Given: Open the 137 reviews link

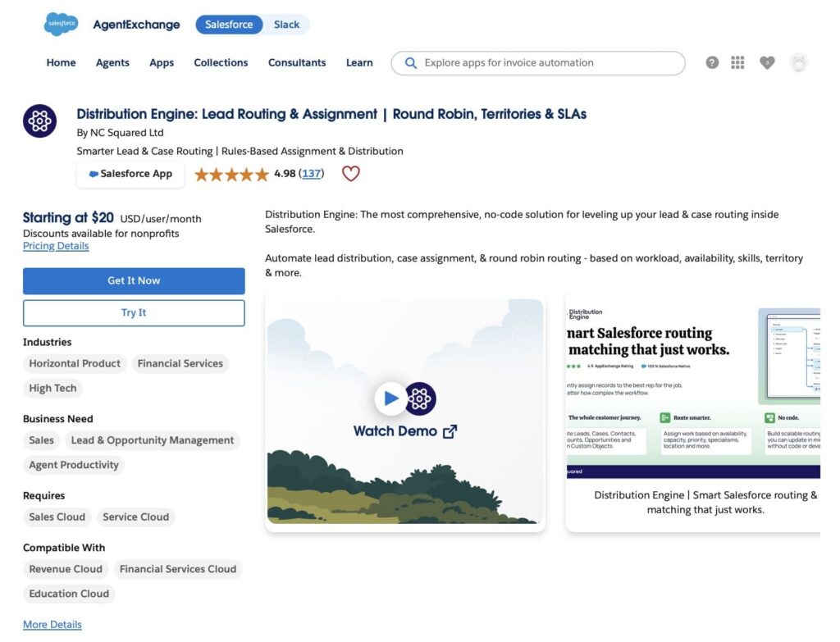Looking at the screenshot, I should point(311,174).
